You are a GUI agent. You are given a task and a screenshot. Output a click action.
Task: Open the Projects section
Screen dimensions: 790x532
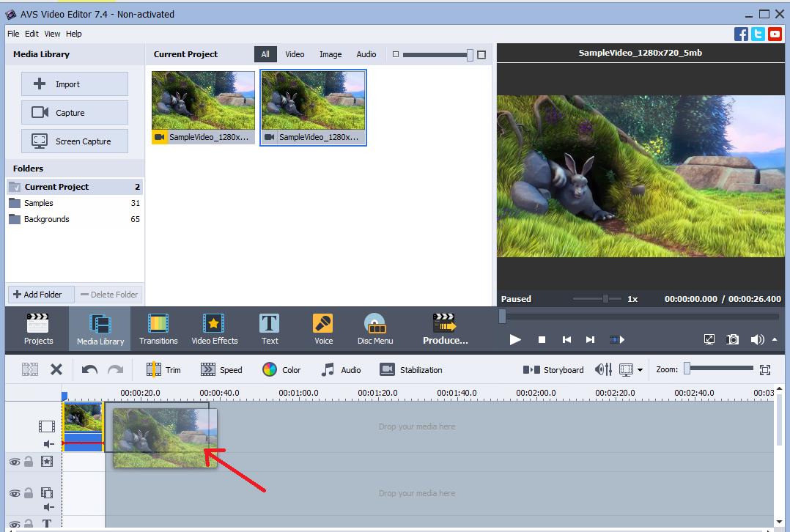pyautogui.click(x=38, y=329)
